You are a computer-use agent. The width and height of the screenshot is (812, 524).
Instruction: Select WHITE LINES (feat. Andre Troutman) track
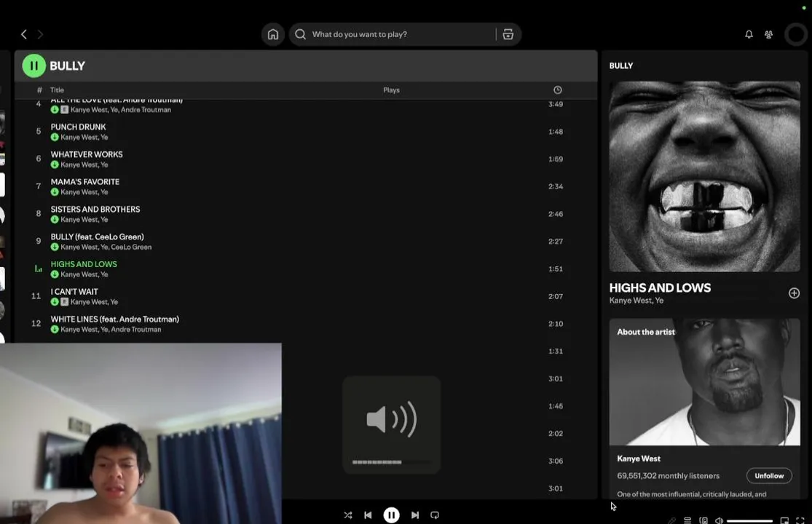click(x=306, y=323)
